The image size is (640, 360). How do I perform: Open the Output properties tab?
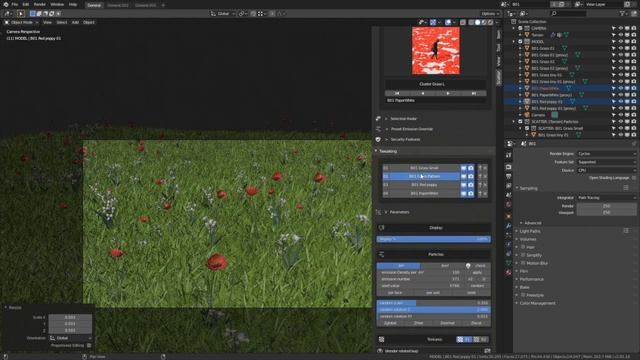pyautogui.click(x=508, y=176)
